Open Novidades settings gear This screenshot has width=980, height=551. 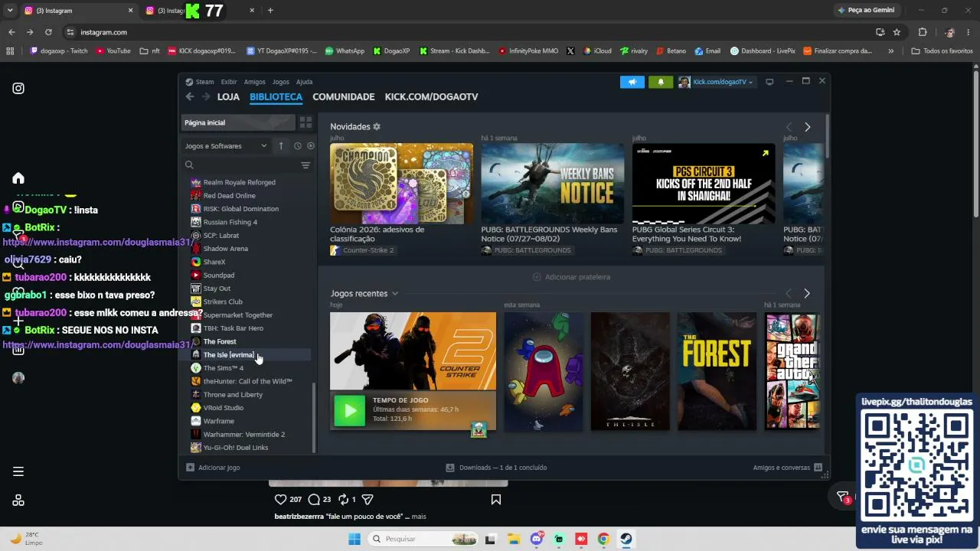377,126
